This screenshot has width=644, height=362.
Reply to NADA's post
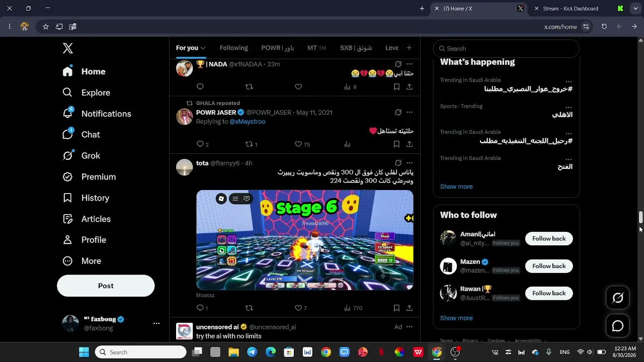[x=200, y=87]
